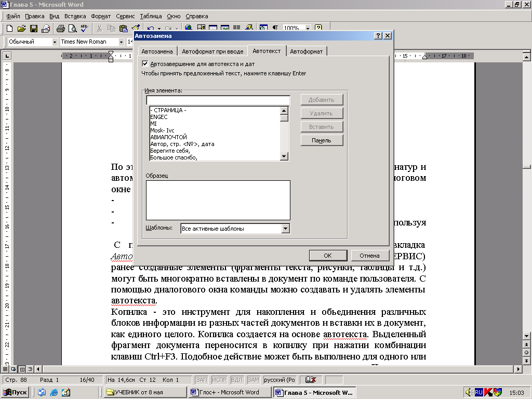
Task: Click the Панель button
Action: [x=322, y=140]
